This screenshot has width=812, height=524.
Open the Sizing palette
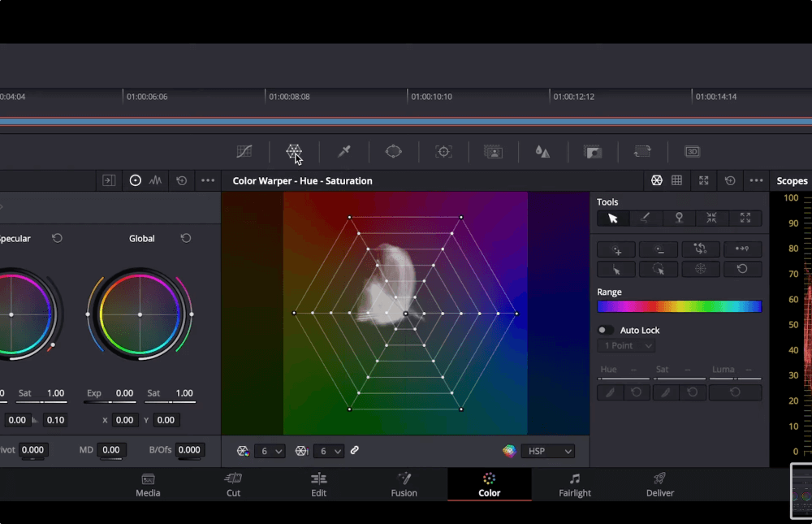[x=642, y=151]
